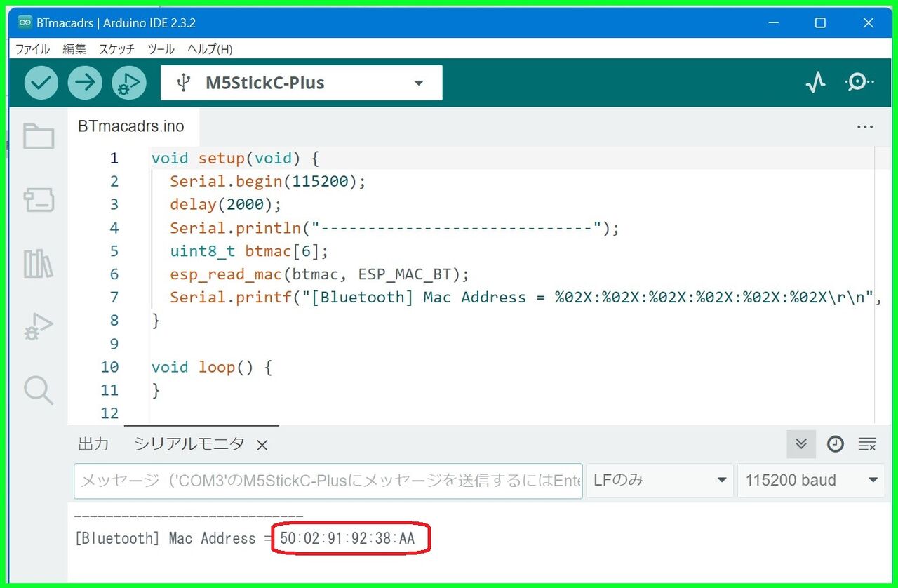Screen dimensions: 898x588
Task: Click the serial message input field
Action: [x=328, y=481]
